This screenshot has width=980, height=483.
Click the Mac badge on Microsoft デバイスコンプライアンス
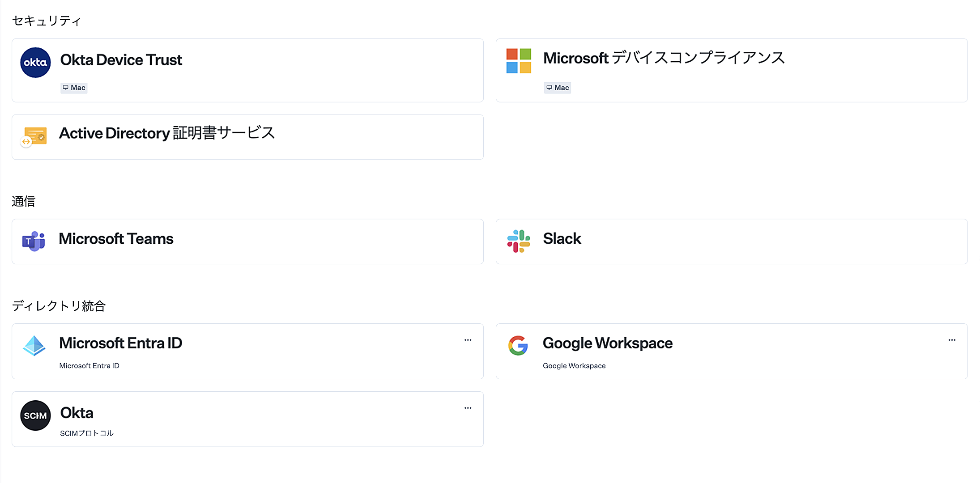pos(557,88)
